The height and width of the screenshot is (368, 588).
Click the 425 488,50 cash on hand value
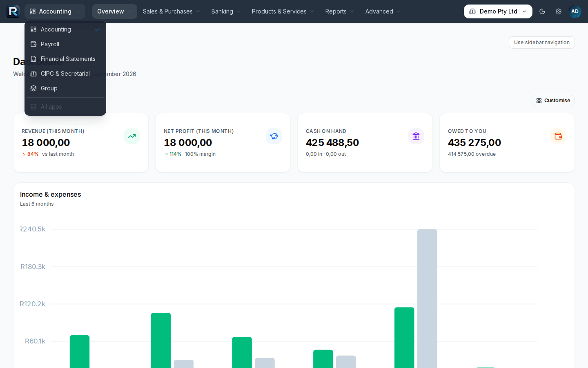tap(332, 143)
